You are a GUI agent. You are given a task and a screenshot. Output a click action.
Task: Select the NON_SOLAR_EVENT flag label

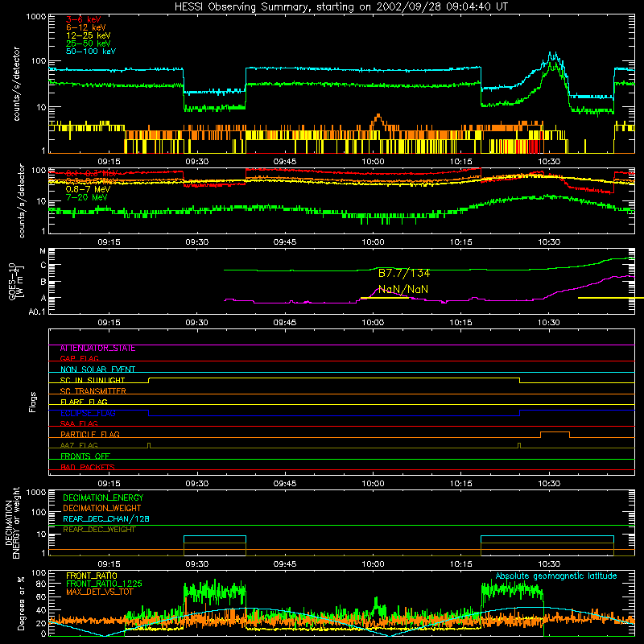(x=97, y=369)
